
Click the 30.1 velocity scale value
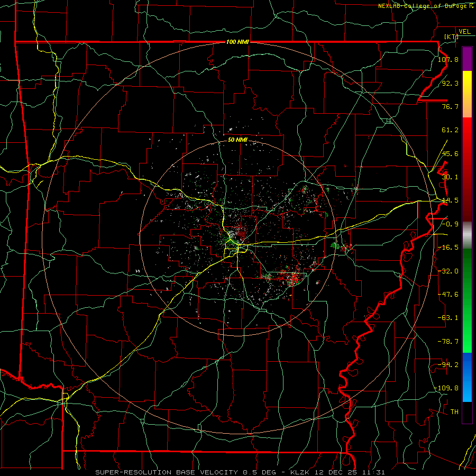pos(450,177)
